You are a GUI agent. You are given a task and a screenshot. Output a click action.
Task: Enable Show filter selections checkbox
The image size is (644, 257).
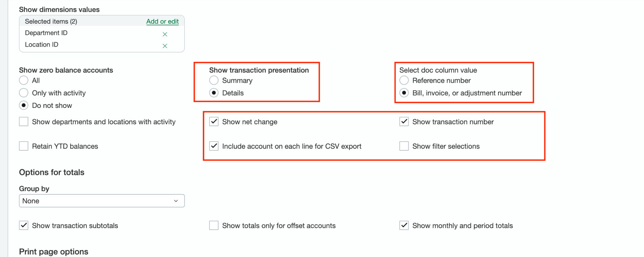(404, 146)
